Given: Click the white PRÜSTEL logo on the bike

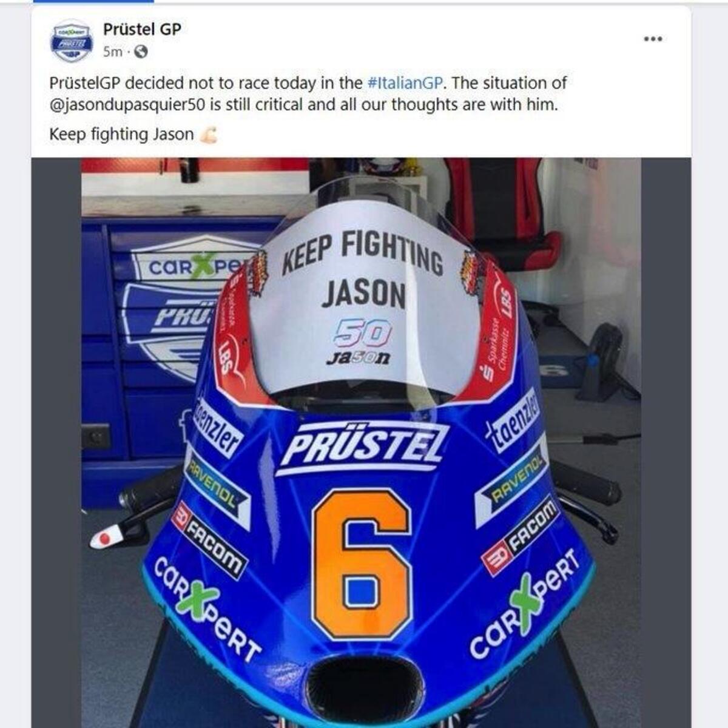Looking at the screenshot, I should (362, 448).
